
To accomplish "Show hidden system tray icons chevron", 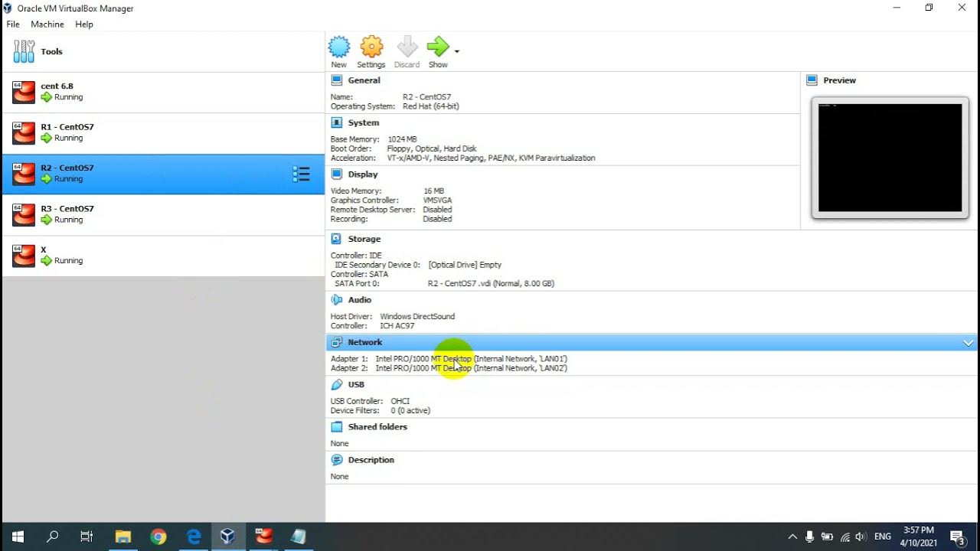I will (792, 536).
